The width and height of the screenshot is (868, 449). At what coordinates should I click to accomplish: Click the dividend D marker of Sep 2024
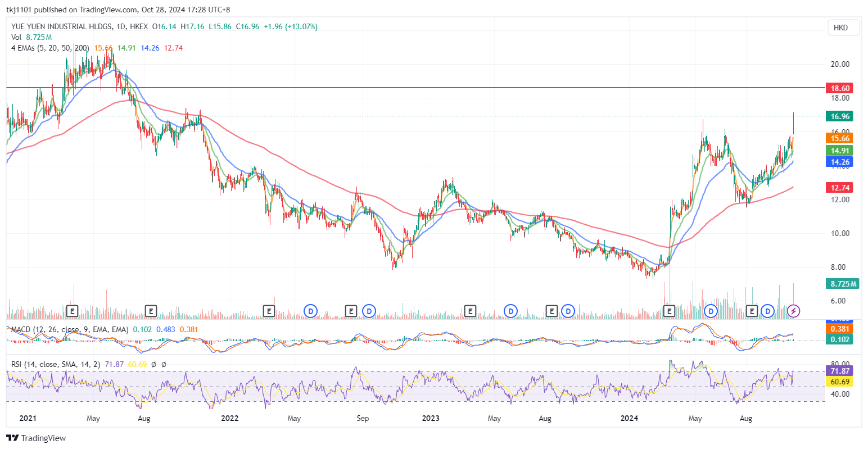(768, 310)
